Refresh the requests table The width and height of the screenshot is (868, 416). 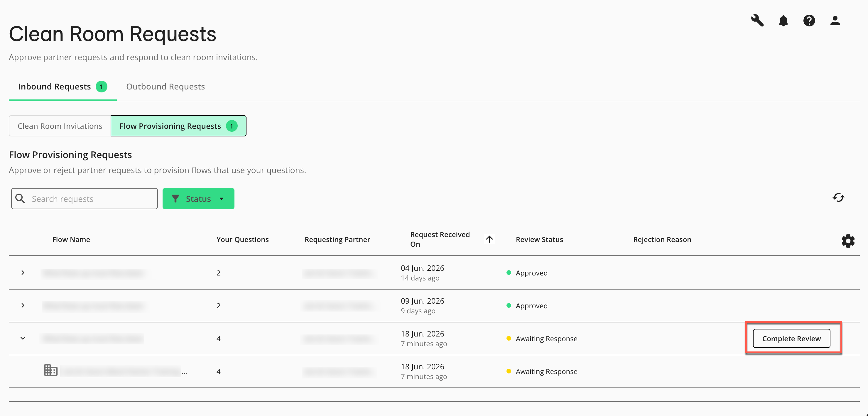pos(838,198)
